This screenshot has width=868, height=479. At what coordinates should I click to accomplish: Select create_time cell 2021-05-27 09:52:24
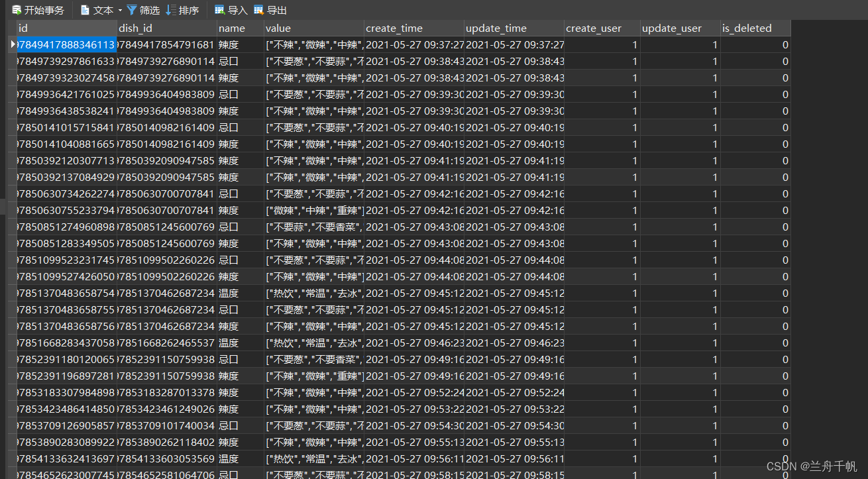point(414,392)
